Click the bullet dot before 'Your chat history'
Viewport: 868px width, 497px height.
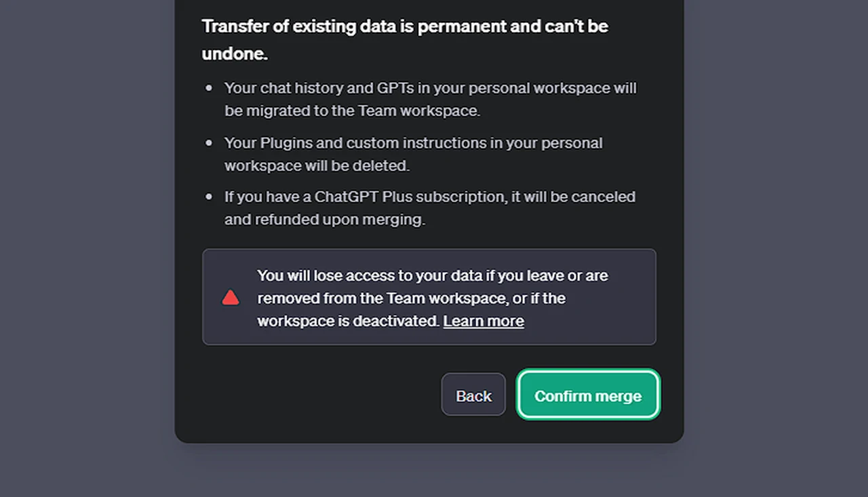(210, 88)
